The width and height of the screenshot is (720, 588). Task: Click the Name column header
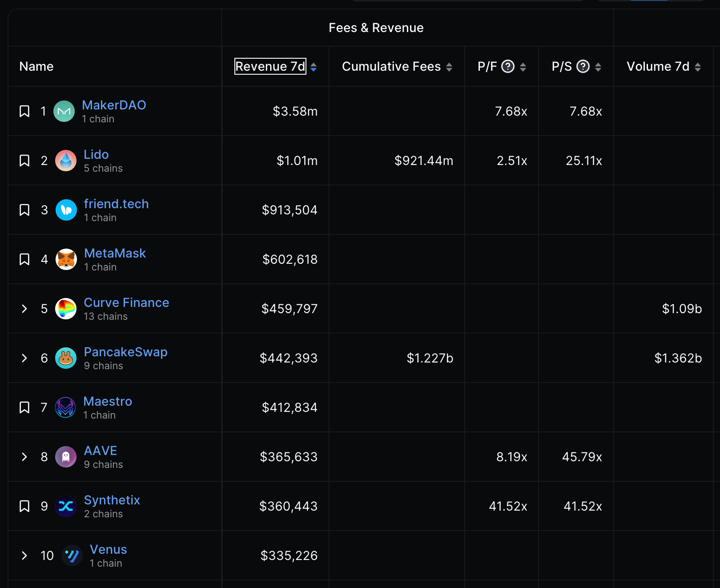[x=36, y=67]
